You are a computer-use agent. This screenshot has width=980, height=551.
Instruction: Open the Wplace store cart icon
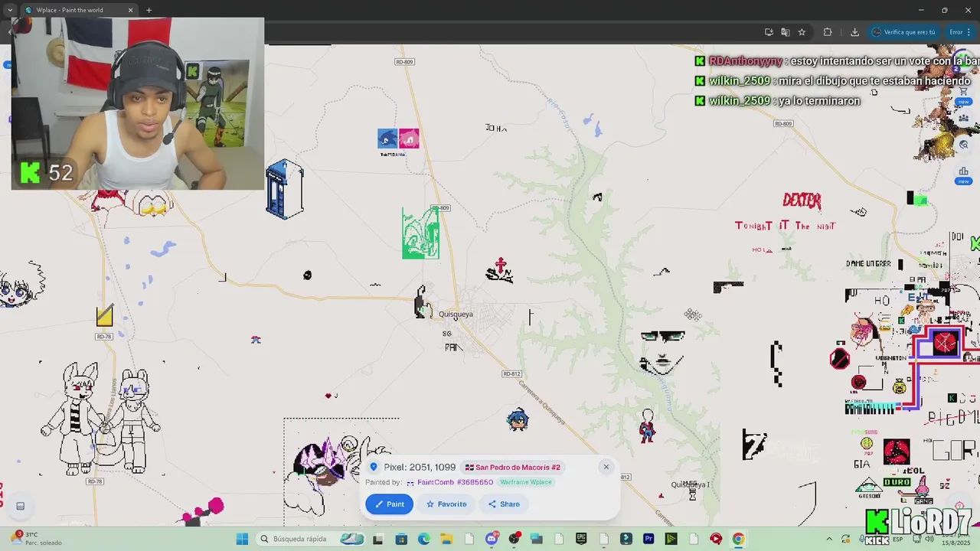click(x=963, y=92)
